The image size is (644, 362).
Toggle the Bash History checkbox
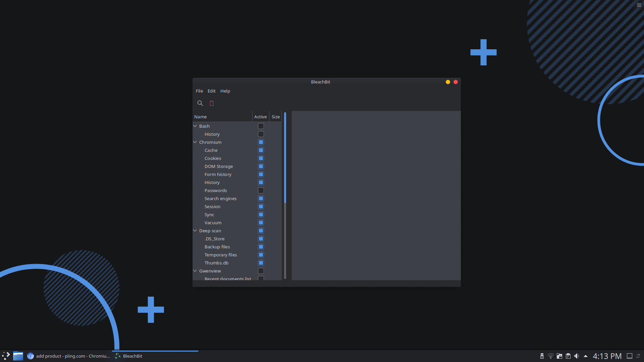tap(261, 134)
